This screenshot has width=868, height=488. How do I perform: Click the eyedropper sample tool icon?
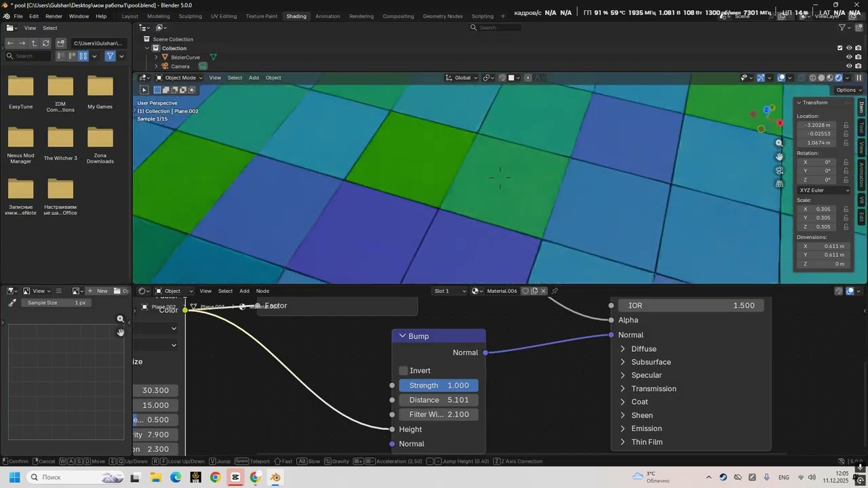pos(12,303)
